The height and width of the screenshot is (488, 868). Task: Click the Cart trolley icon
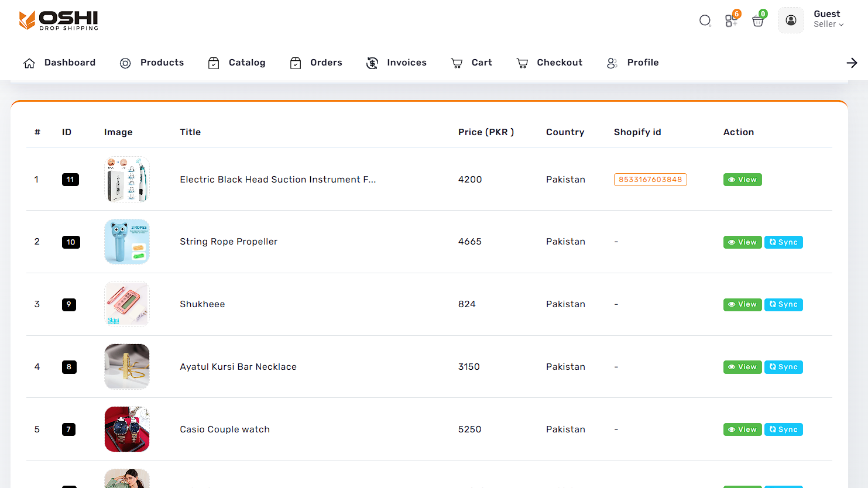coord(457,63)
